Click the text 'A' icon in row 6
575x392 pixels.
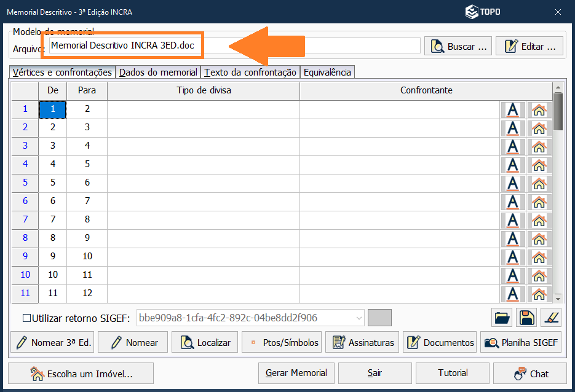[x=513, y=202]
